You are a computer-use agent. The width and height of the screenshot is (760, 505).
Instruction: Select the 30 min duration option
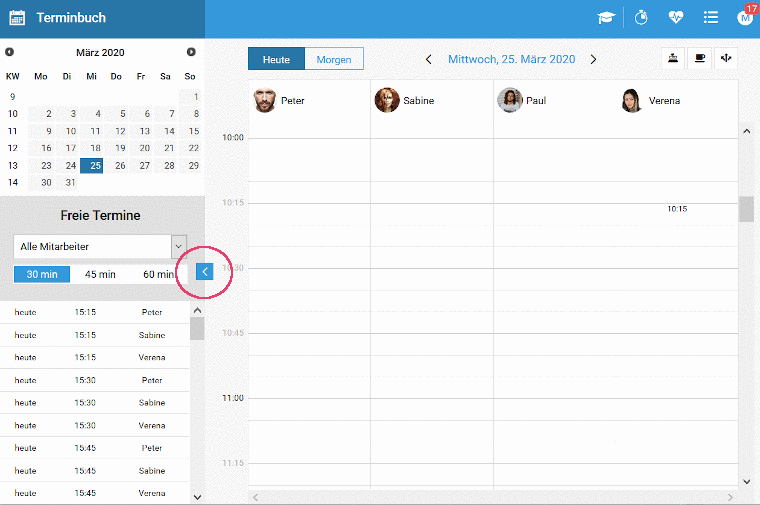[x=41, y=274]
